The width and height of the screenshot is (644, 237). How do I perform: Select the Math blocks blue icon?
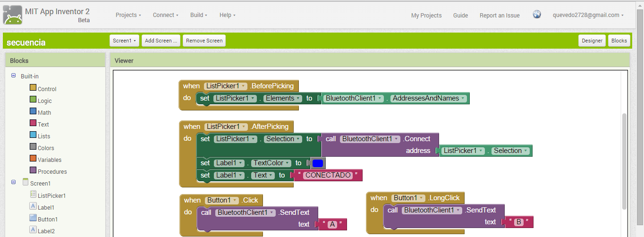pos(33,111)
